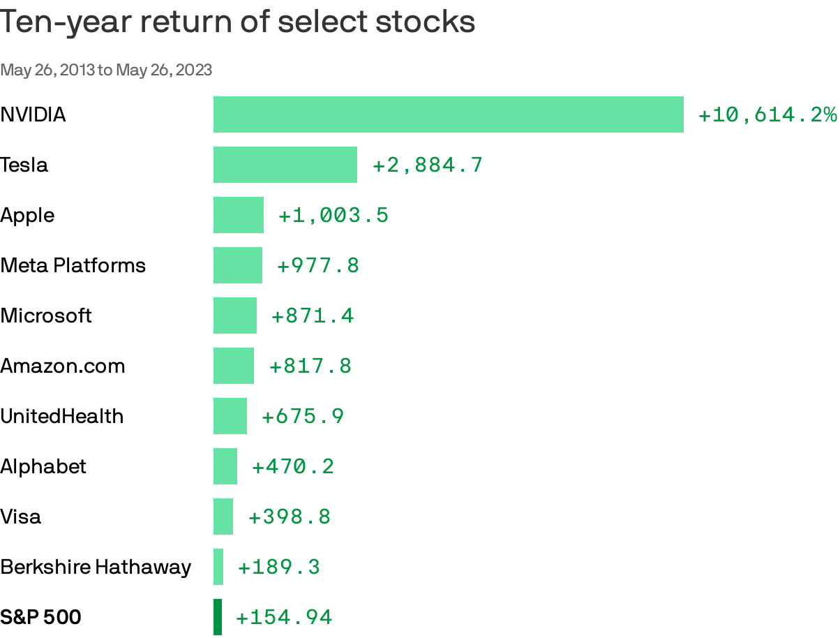Viewport: 840px width, 638px height.
Task: Click the date range subtitle text
Action: pos(106,70)
